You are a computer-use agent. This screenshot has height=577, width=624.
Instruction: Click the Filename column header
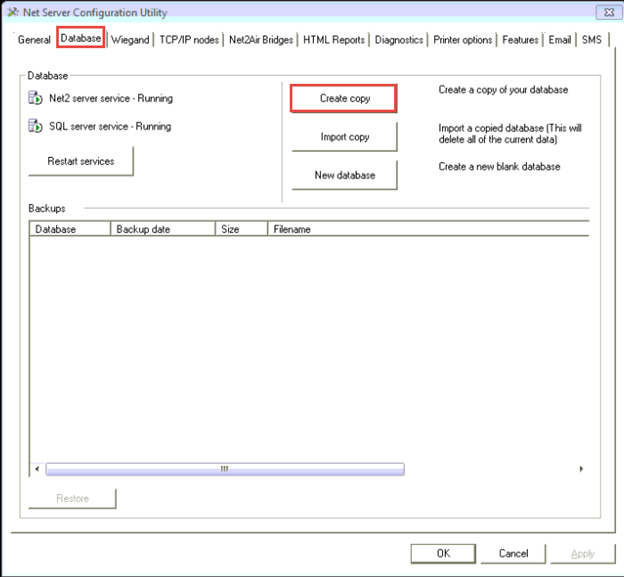click(x=428, y=229)
